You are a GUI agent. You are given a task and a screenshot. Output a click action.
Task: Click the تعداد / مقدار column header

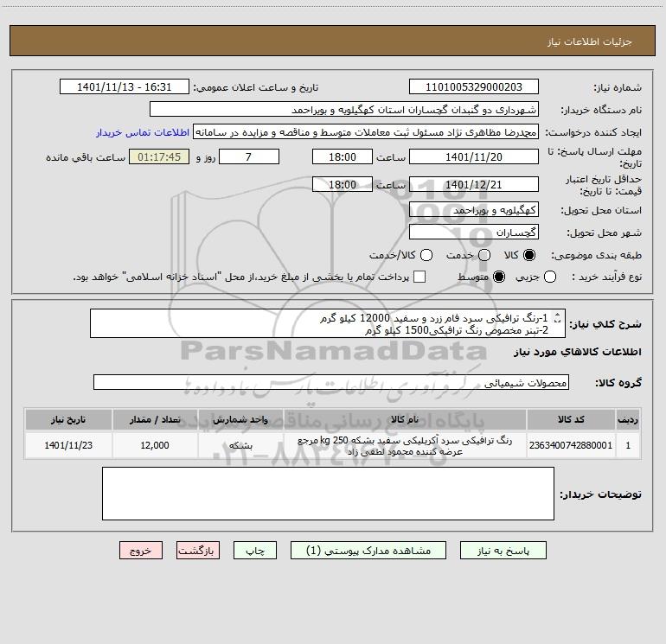pos(155,420)
